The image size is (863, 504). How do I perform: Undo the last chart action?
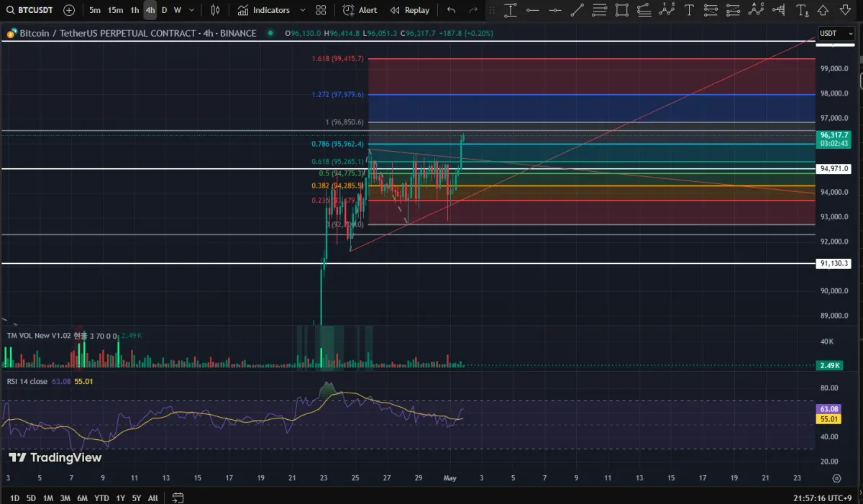pyautogui.click(x=451, y=10)
